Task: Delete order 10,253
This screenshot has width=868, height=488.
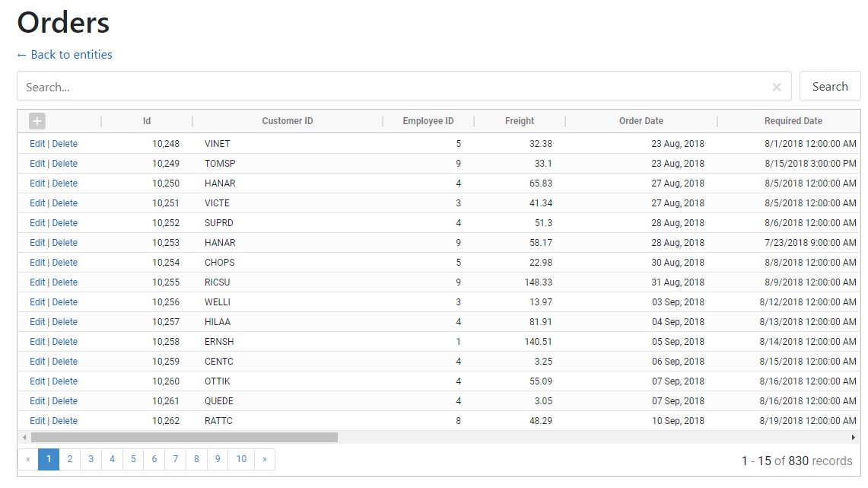Action: pyautogui.click(x=65, y=242)
